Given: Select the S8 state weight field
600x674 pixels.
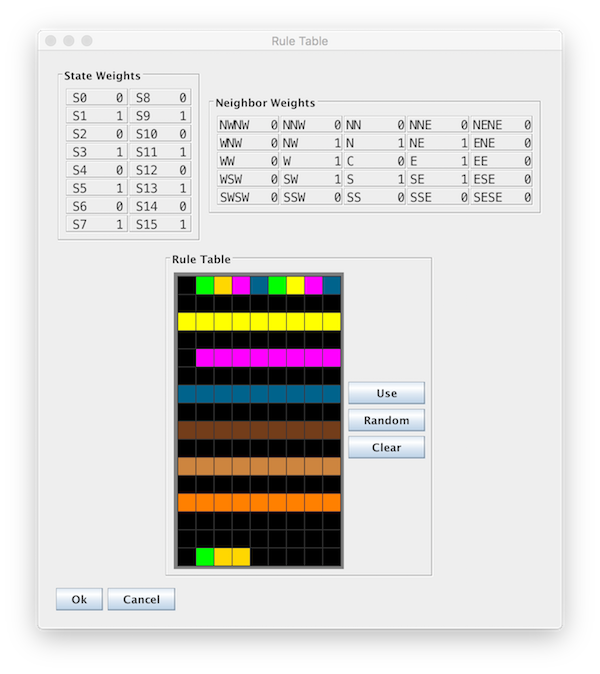Looking at the screenshot, I should pos(160,98).
